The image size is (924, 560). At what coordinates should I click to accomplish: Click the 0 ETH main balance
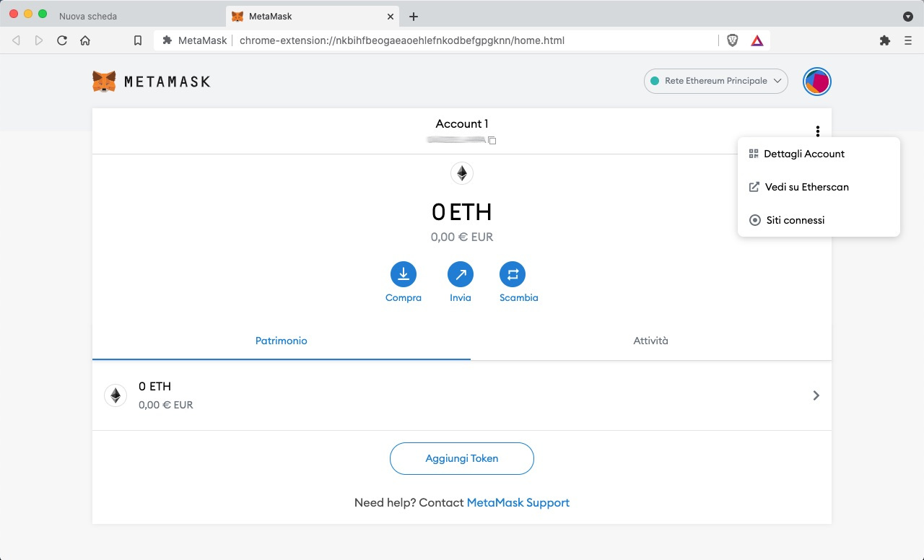[x=462, y=212]
